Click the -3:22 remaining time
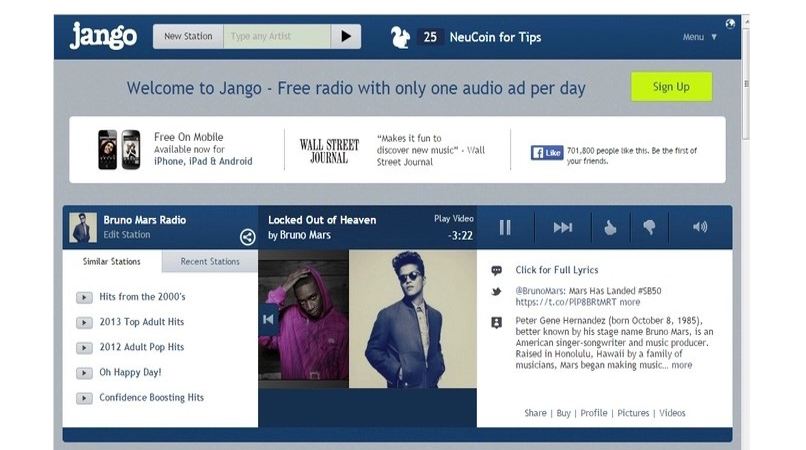The width and height of the screenshot is (806, 450). [460, 236]
